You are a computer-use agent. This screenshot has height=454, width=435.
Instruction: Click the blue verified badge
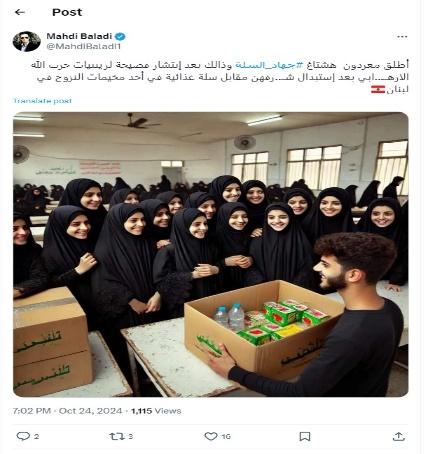point(121,36)
